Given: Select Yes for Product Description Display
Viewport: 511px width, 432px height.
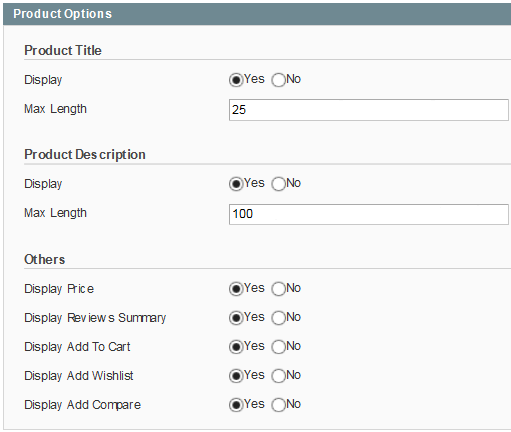Looking at the screenshot, I should (x=236, y=184).
